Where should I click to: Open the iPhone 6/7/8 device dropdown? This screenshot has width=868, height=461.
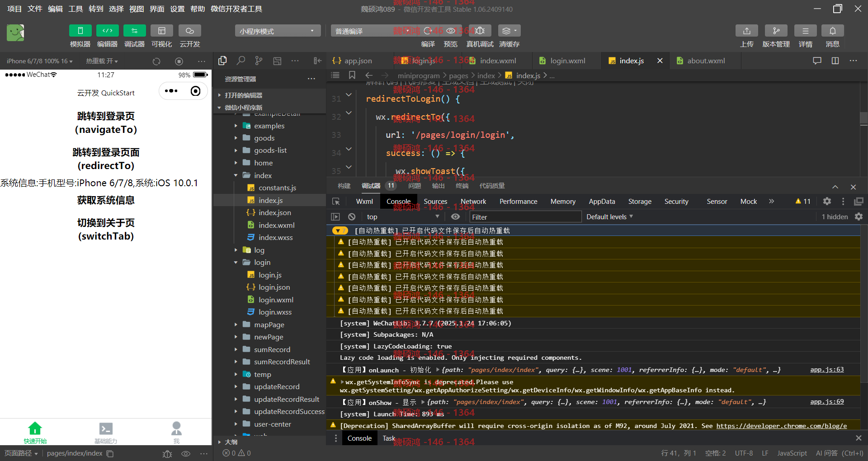pyautogui.click(x=39, y=61)
